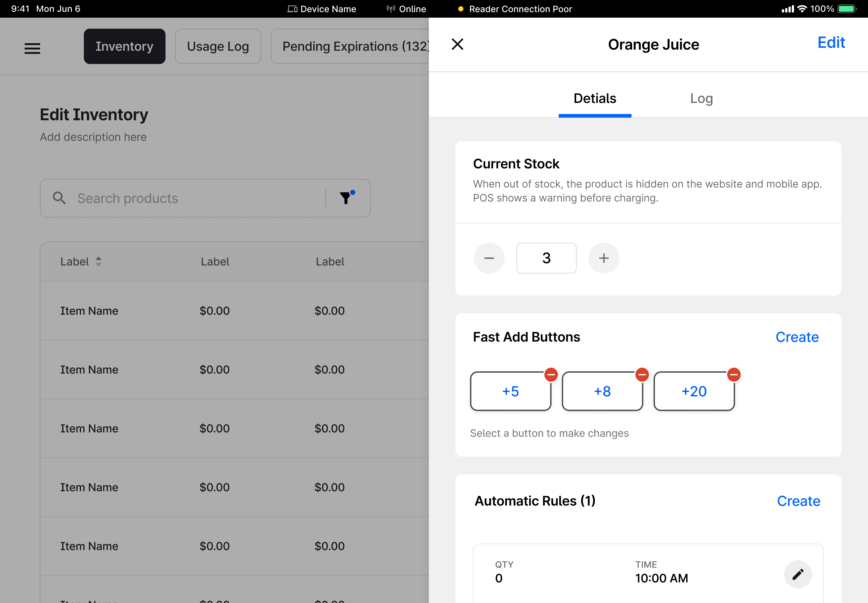Open the hamburger menu
Image resolution: width=868 pixels, height=603 pixels.
(x=32, y=48)
